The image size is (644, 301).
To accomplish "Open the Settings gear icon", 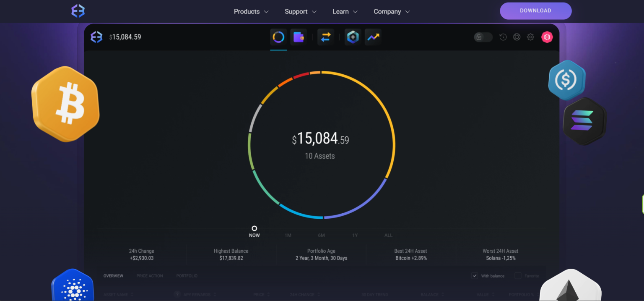I will pos(530,37).
